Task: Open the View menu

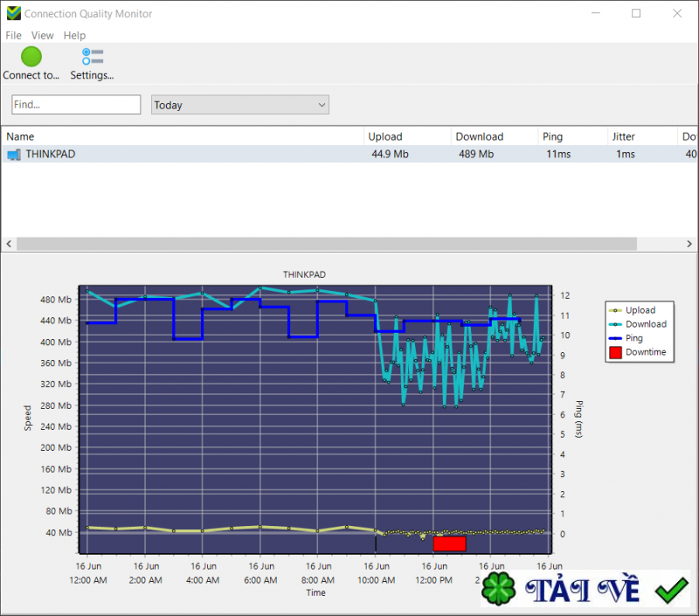Action: coord(42,36)
